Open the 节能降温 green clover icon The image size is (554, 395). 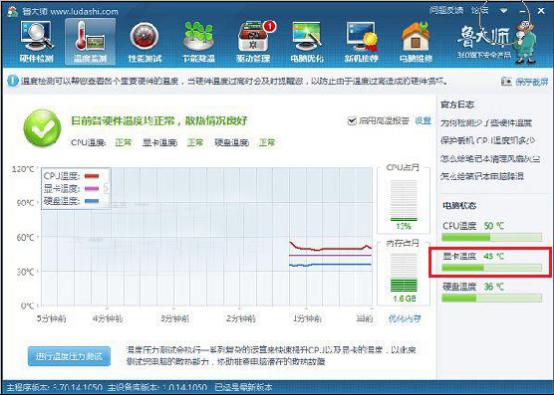coord(199,42)
